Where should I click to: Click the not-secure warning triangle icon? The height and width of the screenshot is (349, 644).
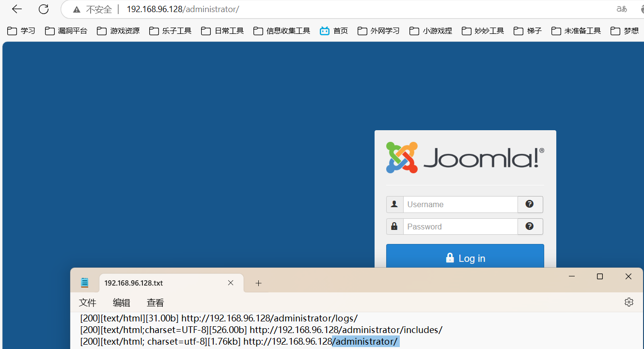[x=77, y=10]
